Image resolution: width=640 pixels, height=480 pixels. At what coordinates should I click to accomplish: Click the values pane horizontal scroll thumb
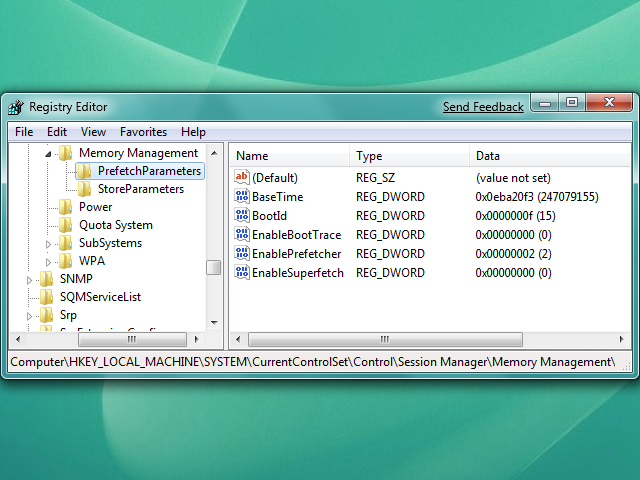point(385,339)
